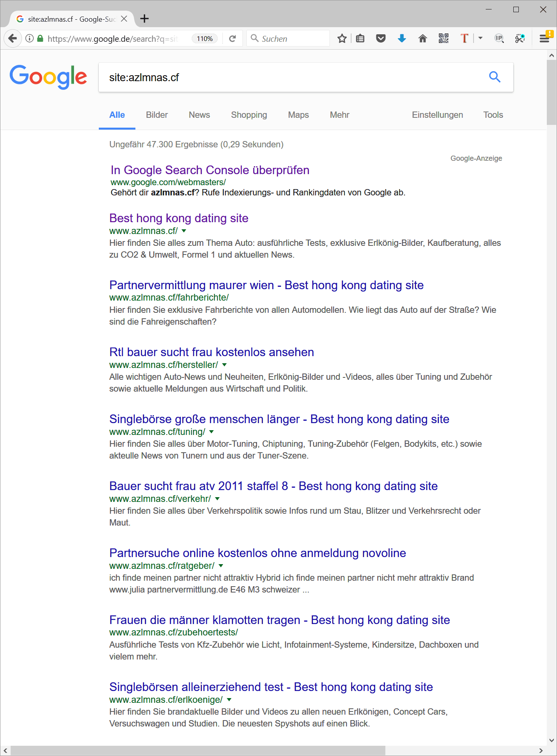Image resolution: width=557 pixels, height=756 pixels.
Task: Open the Einstellungen menu
Action: 437,115
